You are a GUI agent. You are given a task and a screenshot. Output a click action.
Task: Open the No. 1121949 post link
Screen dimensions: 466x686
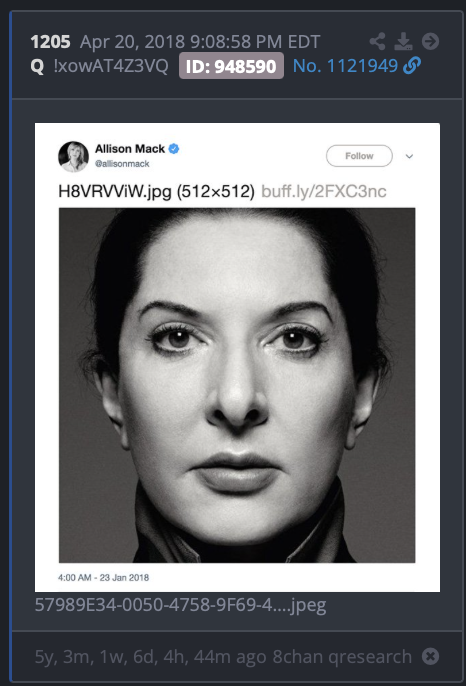click(345, 66)
